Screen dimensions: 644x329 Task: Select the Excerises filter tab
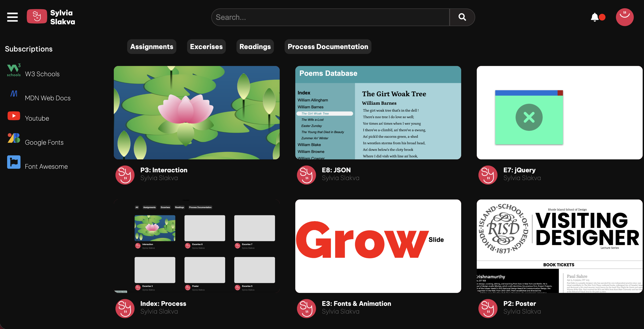[x=206, y=47]
